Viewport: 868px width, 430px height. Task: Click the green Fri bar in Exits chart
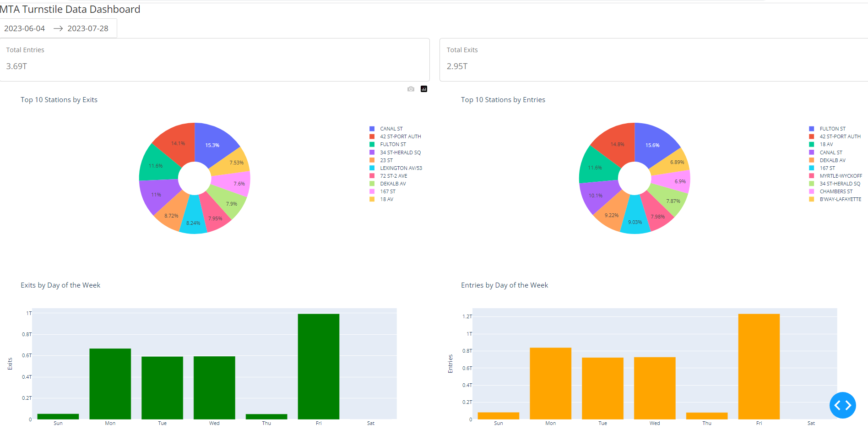(319, 366)
